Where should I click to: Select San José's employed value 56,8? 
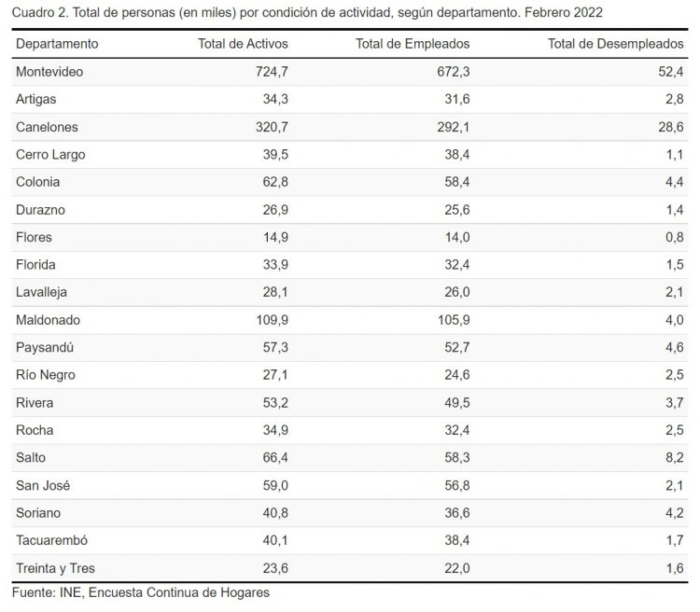455,485
